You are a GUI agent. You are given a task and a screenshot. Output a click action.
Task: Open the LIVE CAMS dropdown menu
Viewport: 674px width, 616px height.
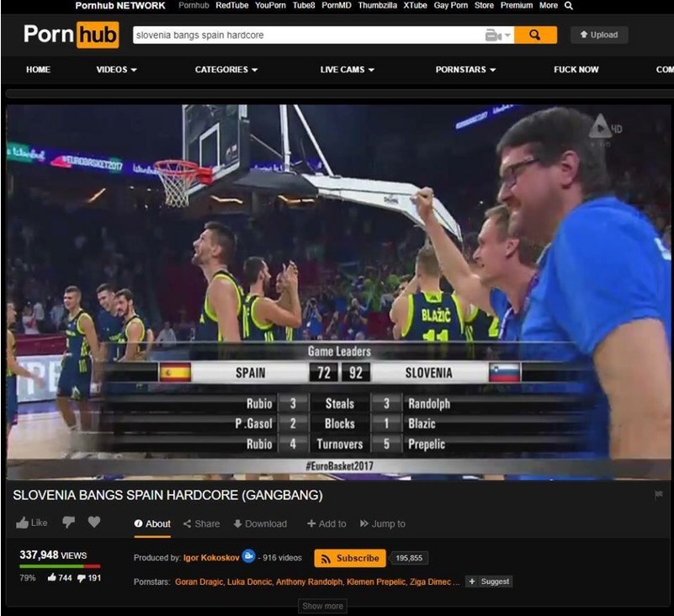pyautogui.click(x=348, y=70)
